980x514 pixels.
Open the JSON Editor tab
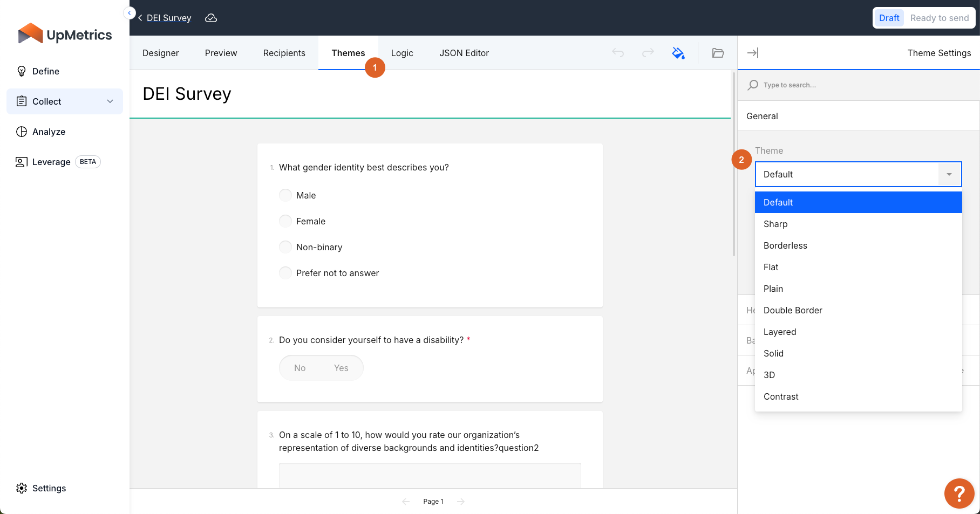tap(464, 53)
